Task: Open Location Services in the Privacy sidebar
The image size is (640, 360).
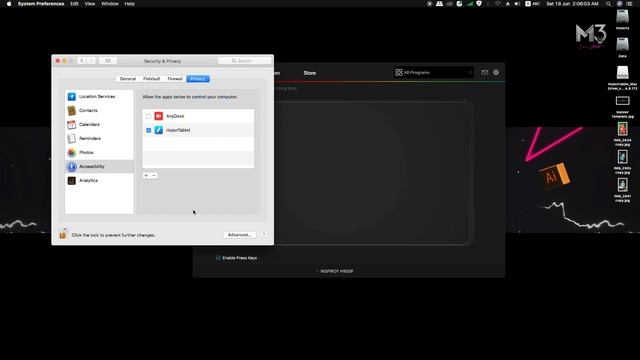Action: coord(99,97)
